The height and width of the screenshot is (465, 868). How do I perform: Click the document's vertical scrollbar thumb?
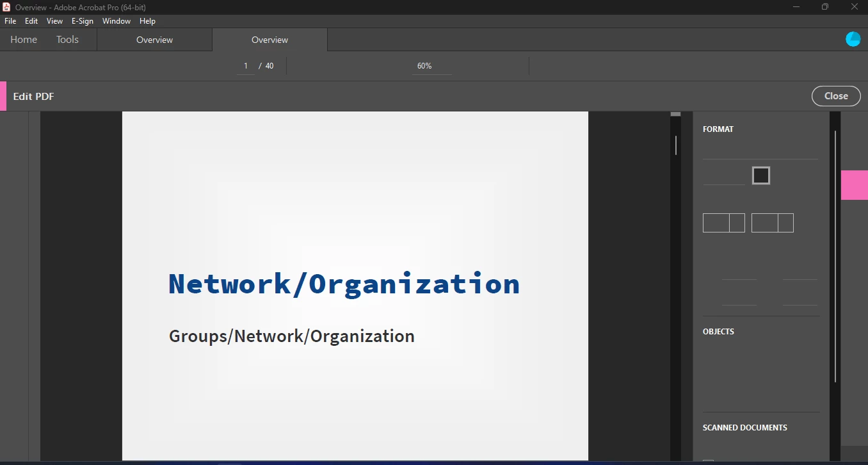pyautogui.click(x=676, y=145)
